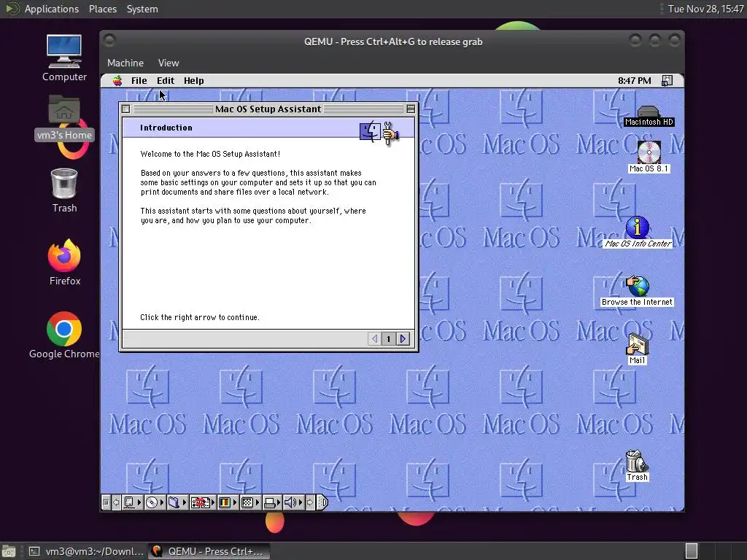747x560 pixels.
Task: Click the Mac OS Setup Assistant title bar
Action: pos(268,109)
